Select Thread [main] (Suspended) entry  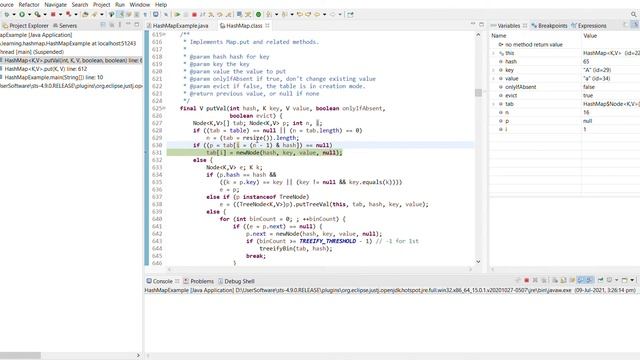click(x=32, y=52)
